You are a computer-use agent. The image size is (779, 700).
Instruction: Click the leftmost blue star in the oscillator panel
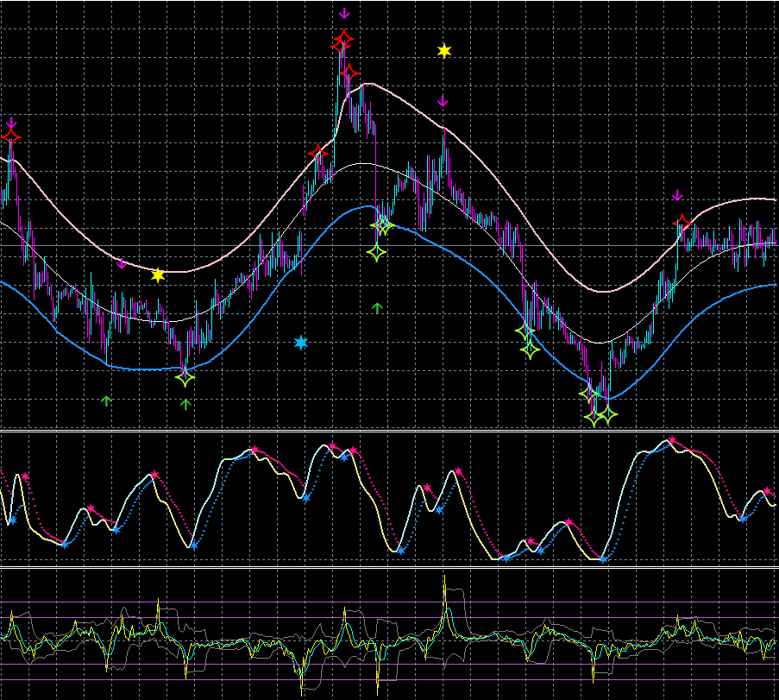click(12, 520)
